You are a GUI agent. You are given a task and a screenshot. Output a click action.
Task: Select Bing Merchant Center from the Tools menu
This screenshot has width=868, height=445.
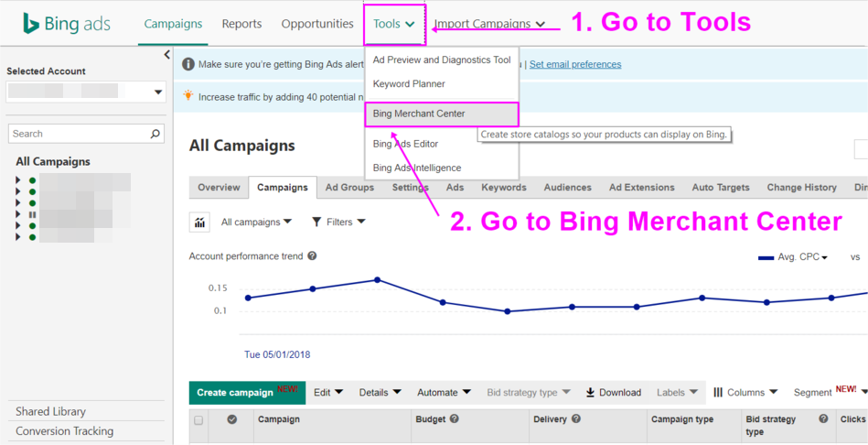pyautogui.click(x=419, y=114)
